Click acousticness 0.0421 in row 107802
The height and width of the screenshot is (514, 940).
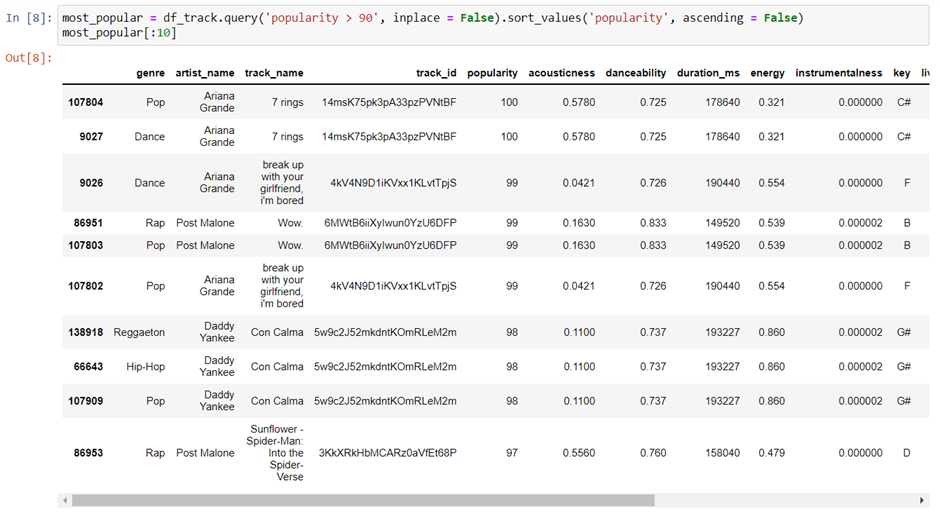pos(579,286)
